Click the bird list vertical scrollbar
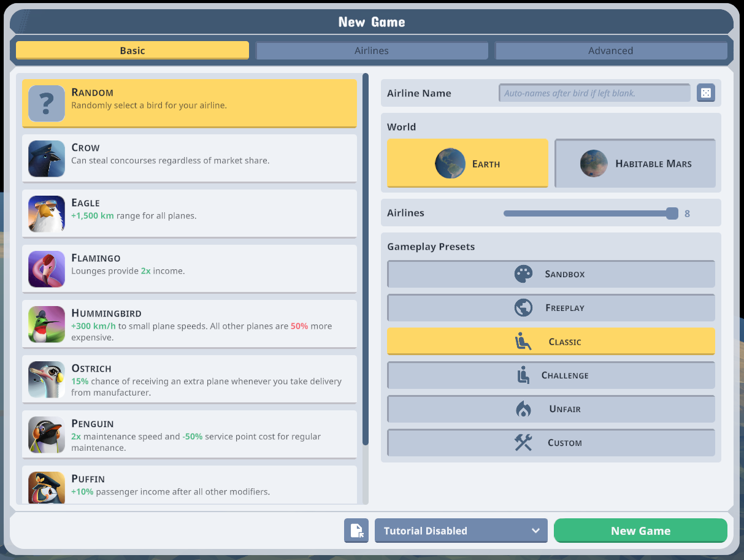 366,259
